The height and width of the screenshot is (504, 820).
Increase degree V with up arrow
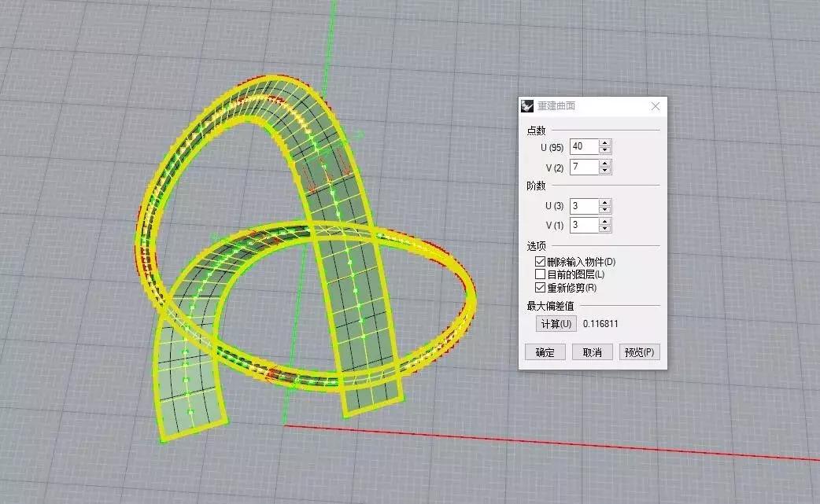point(604,222)
